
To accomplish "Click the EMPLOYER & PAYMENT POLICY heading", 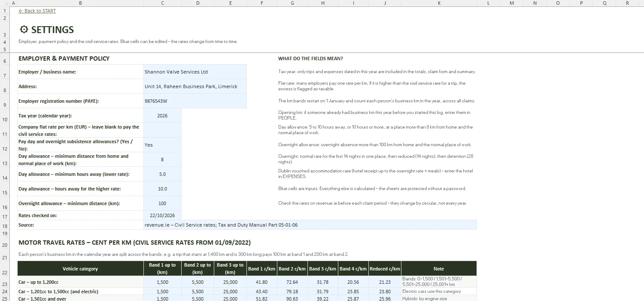I will tap(64, 58).
